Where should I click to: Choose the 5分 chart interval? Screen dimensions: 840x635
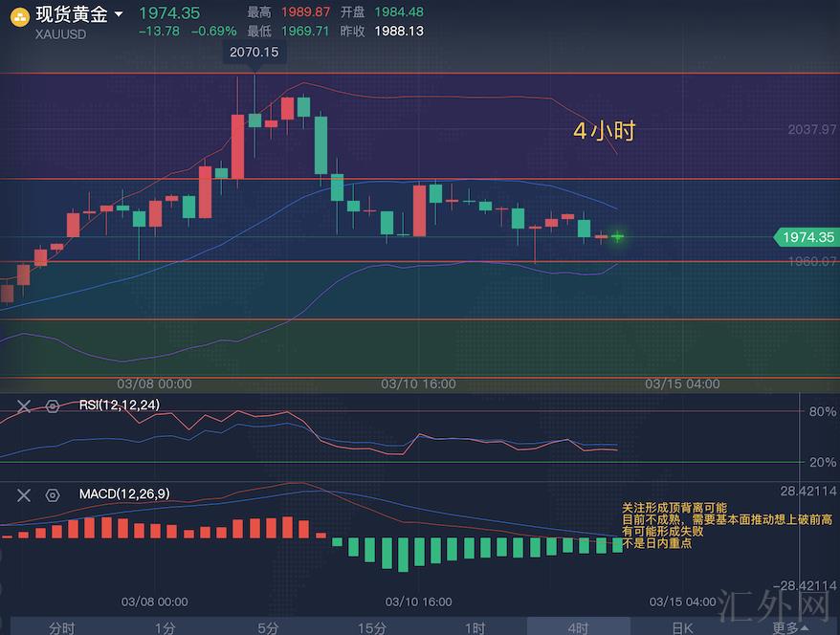[x=268, y=627]
